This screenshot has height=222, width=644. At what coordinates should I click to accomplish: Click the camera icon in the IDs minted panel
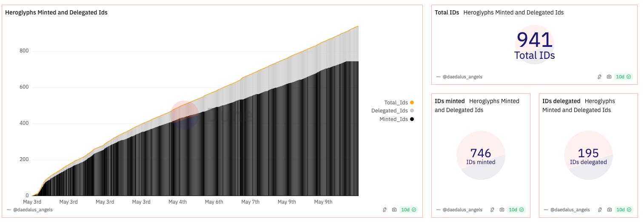tap(502, 210)
